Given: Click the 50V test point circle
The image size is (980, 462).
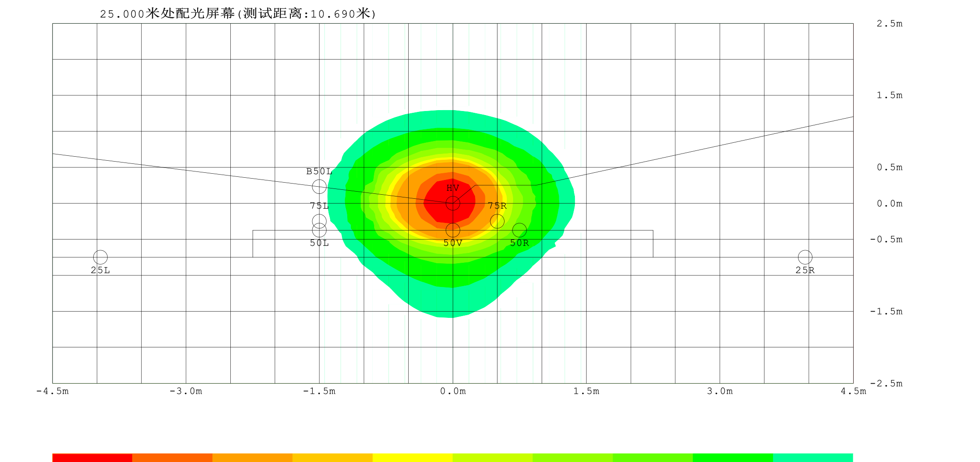Looking at the screenshot, I should [x=453, y=230].
